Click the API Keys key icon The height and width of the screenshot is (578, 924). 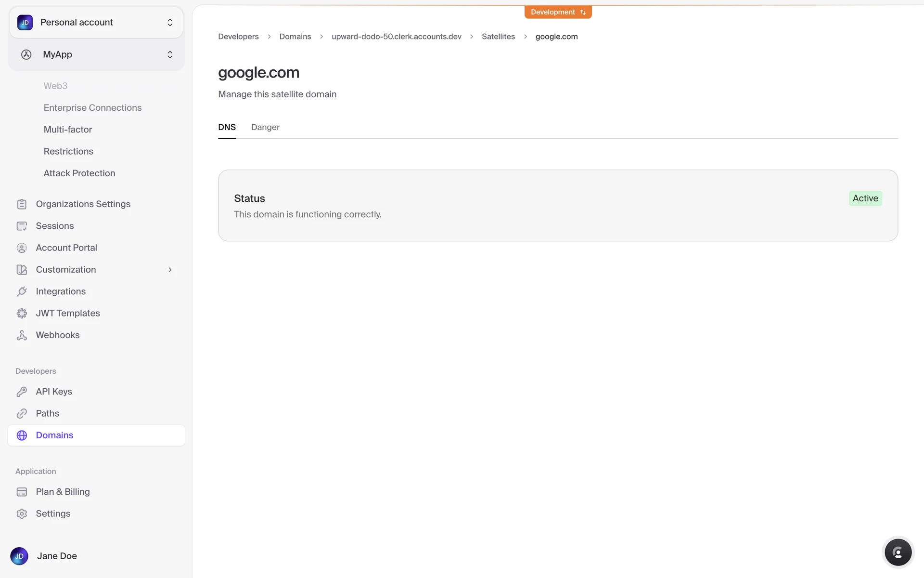22,392
